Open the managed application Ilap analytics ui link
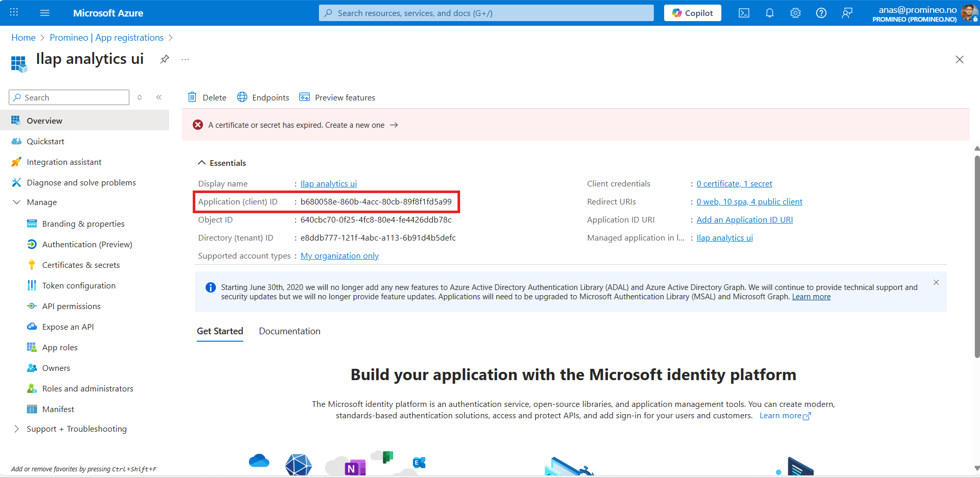 [724, 237]
